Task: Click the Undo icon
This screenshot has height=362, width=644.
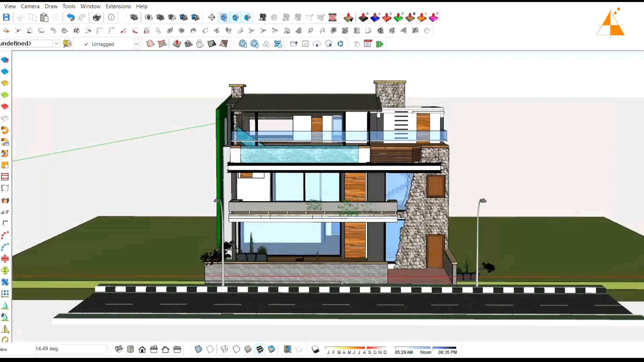Action: (71, 17)
